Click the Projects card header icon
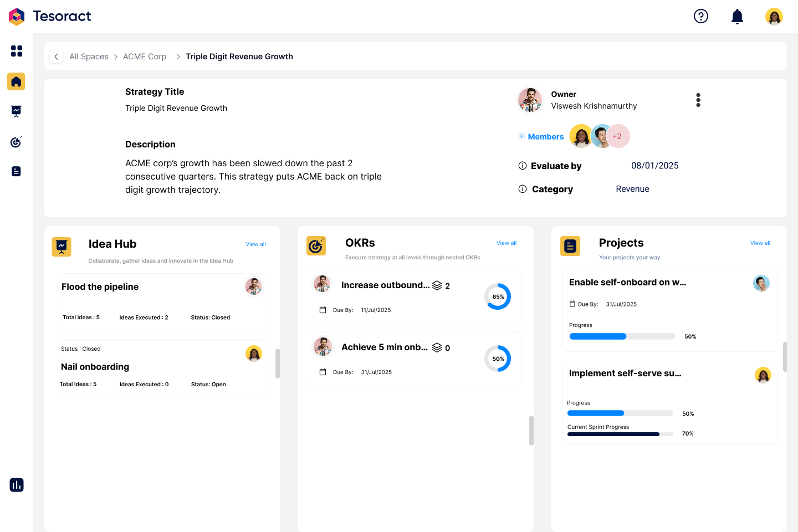 pos(570,246)
